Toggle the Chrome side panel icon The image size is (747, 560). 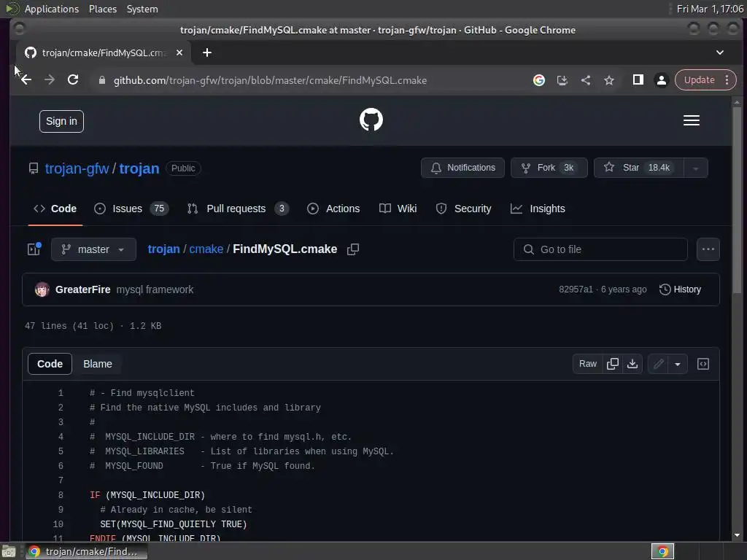pyautogui.click(x=638, y=80)
